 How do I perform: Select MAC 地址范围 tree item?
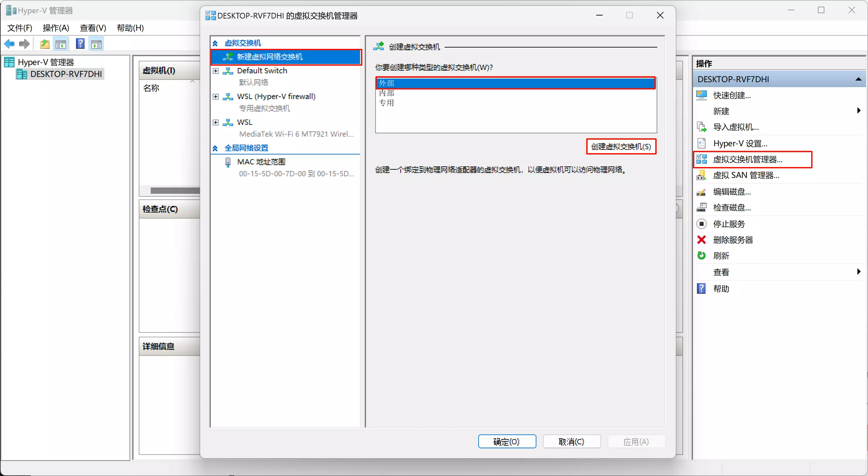(261, 162)
